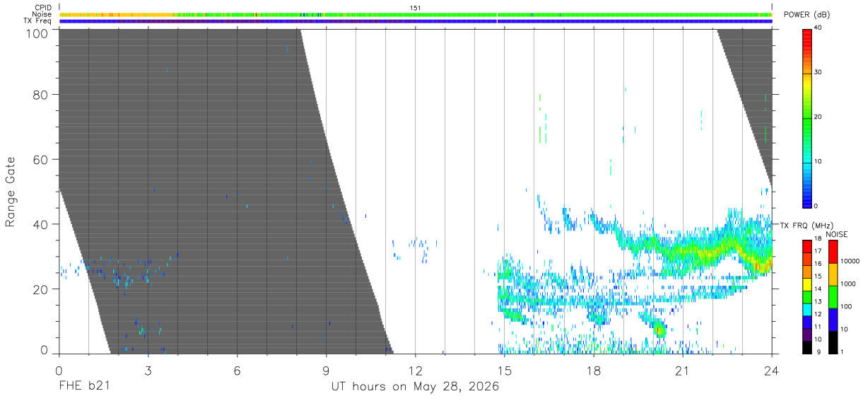The width and height of the screenshot is (868, 401).
Task: Click the 'TX Freq' row label
Action: click(38, 21)
